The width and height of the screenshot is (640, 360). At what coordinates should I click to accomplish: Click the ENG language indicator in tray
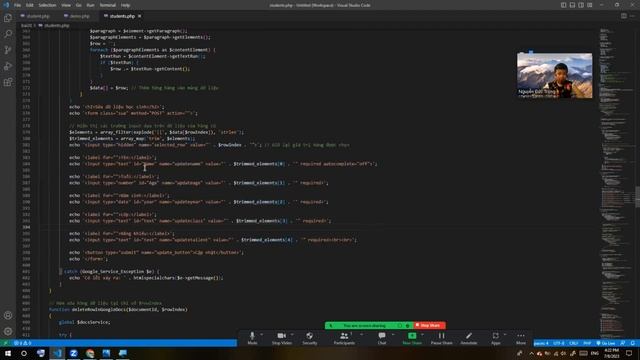click(x=595, y=353)
